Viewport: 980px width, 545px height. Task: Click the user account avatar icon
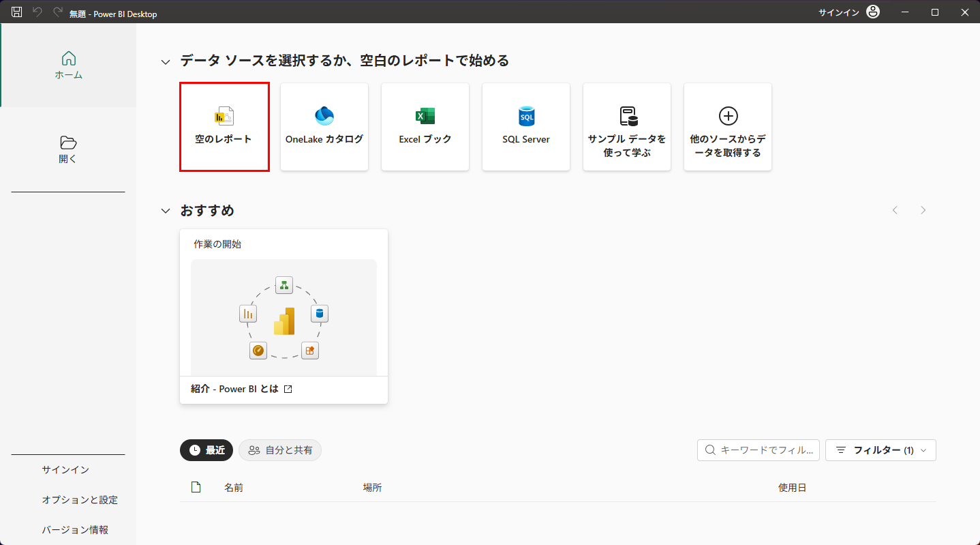872,12
